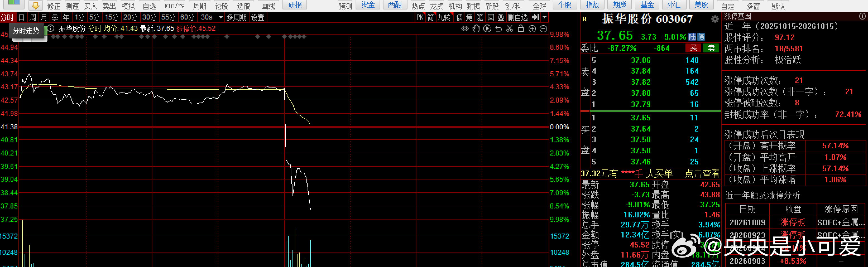Click the red 买 buy button
Image resolution: width=868 pixels, height=267 pixels.
click(x=694, y=48)
